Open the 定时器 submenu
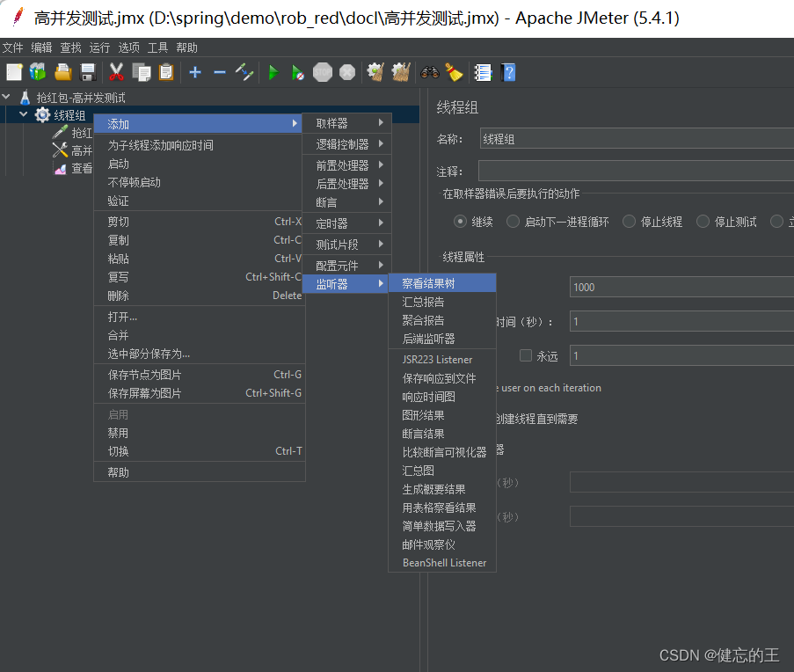The height and width of the screenshot is (672, 794). click(346, 223)
